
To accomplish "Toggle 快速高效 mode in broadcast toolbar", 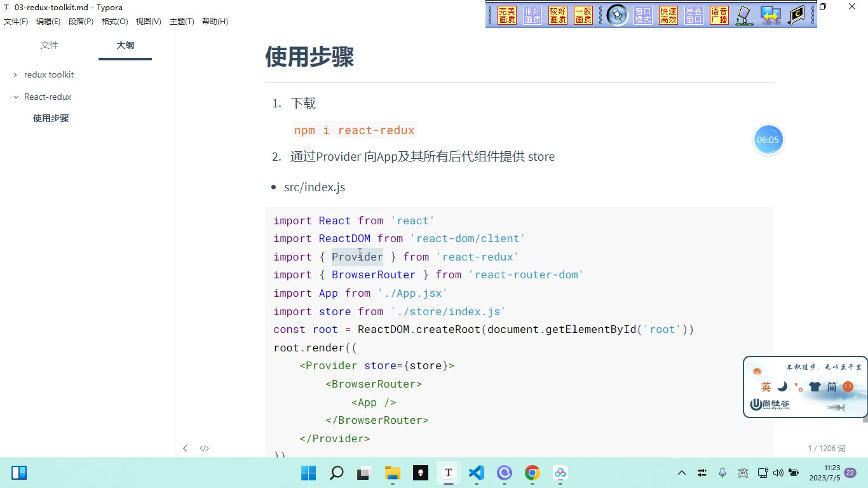I will [668, 15].
